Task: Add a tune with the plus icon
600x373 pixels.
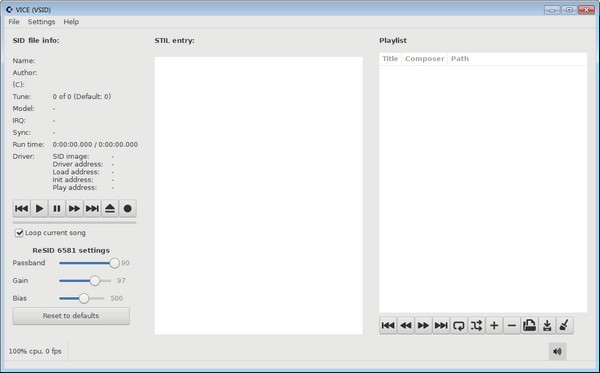Action: (494, 326)
